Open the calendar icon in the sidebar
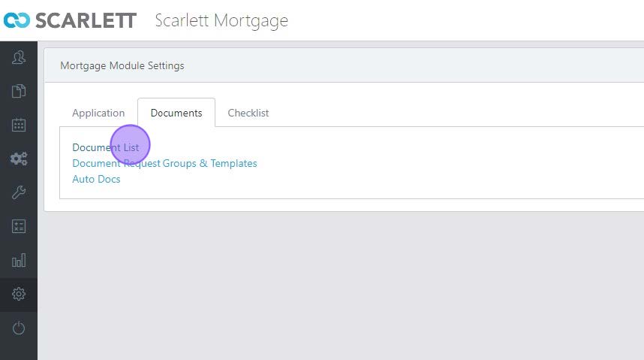 tap(19, 125)
